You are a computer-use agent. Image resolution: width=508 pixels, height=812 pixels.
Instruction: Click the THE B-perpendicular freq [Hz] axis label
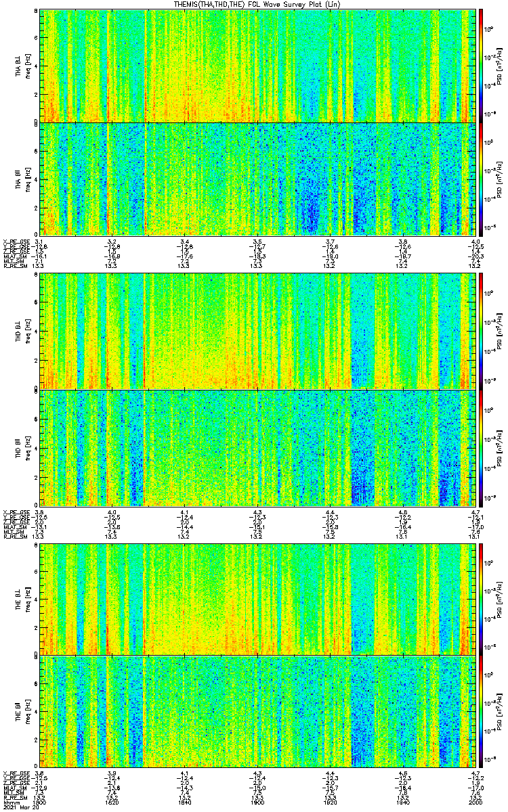tap(28, 599)
